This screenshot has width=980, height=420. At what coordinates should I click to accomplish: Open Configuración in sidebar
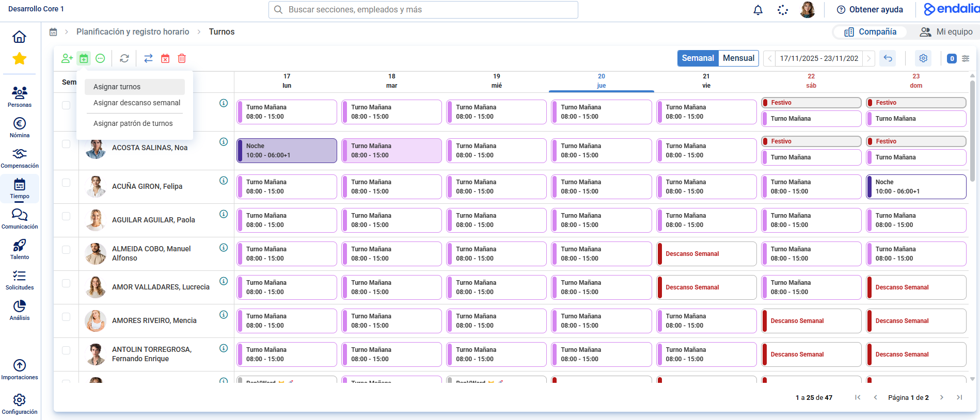pyautogui.click(x=20, y=403)
